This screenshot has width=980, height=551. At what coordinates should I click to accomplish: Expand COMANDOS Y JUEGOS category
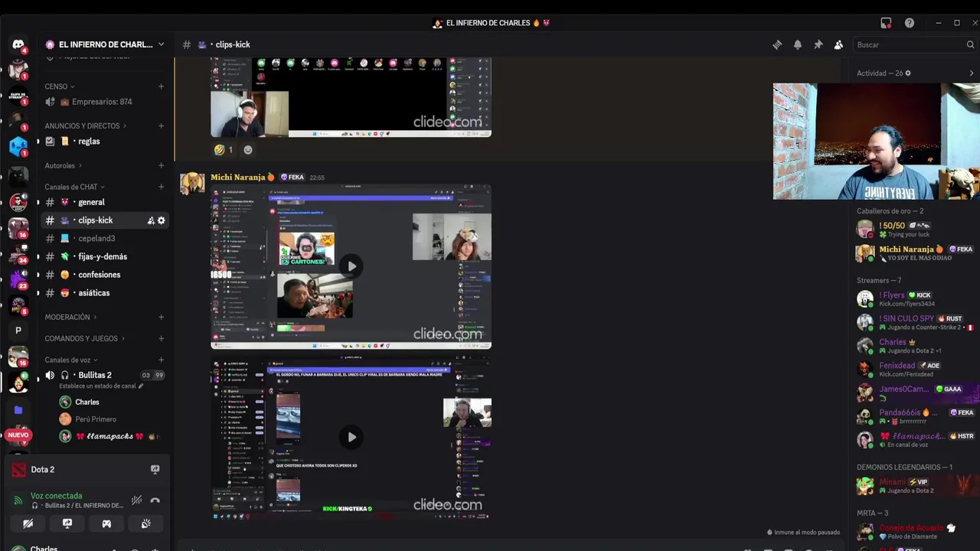(x=85, y=338)
